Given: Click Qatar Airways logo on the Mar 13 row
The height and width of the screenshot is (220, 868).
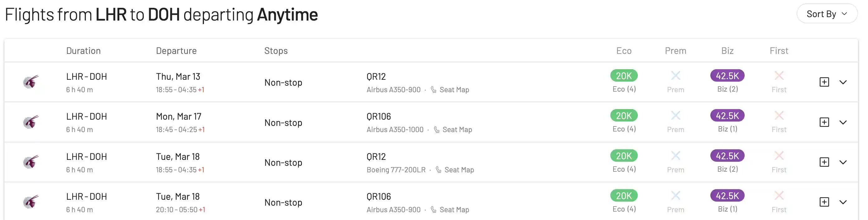Looking at the screenshot, I should click(31, 82).
